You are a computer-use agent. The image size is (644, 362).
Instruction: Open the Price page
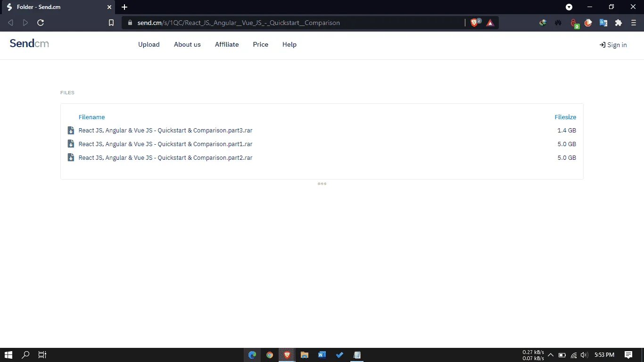[261, 45]
